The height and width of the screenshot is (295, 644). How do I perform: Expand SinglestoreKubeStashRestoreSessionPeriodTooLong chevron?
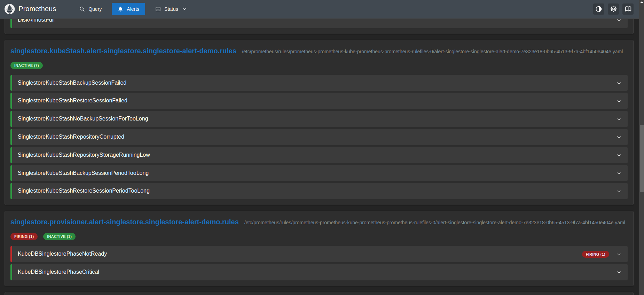(619, 192)
